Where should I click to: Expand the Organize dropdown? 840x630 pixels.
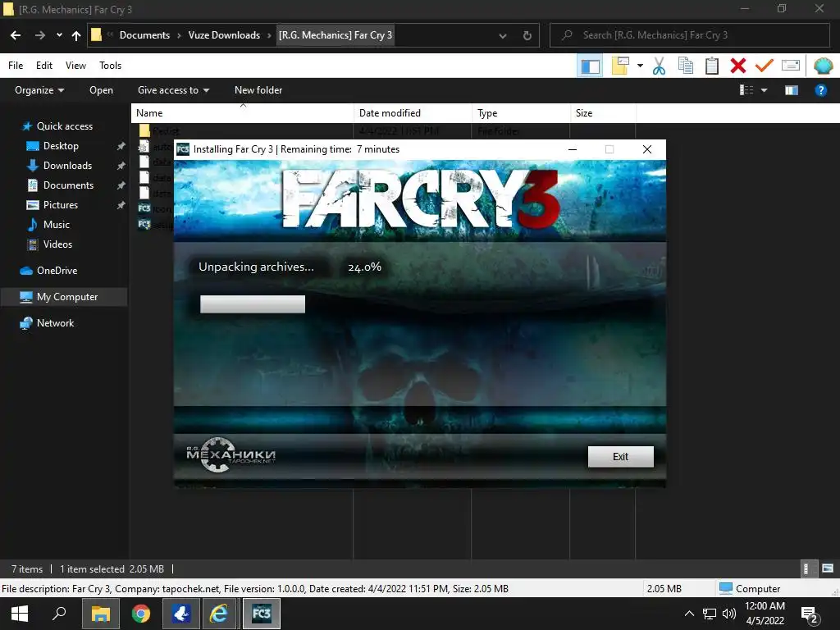pyautogui.click(x=39, y=90)
